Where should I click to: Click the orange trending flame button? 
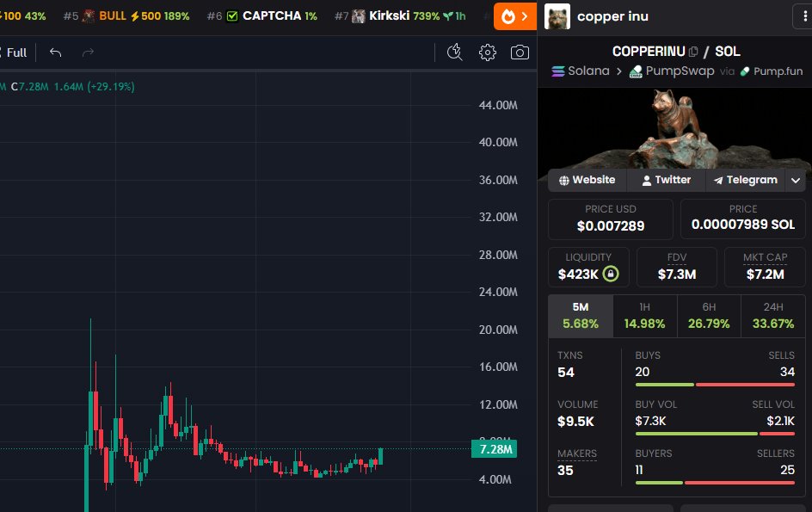(x=514, y=16)
